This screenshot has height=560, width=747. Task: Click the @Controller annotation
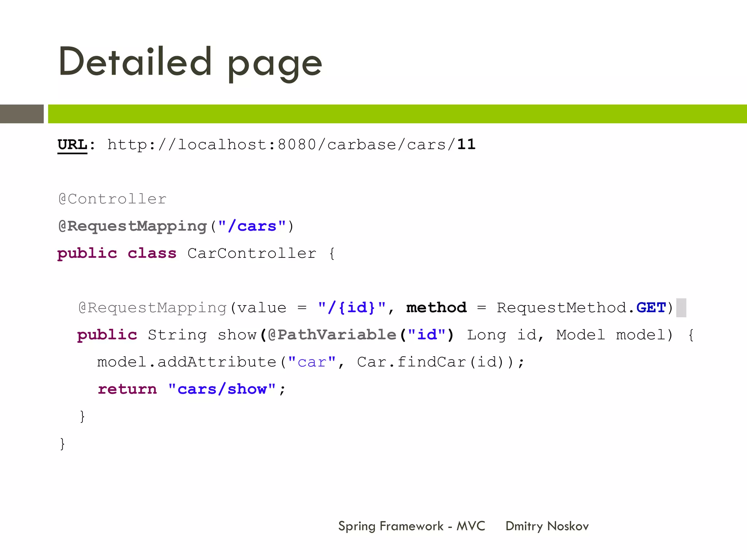click(x=112, y=199)
